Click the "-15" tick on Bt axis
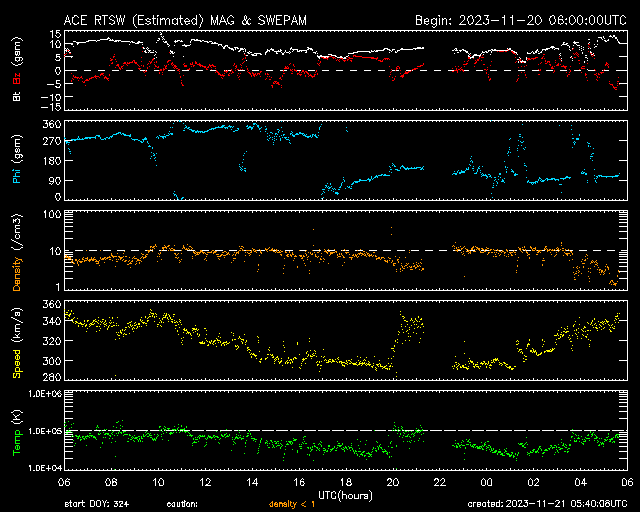 tap(51, 107)
